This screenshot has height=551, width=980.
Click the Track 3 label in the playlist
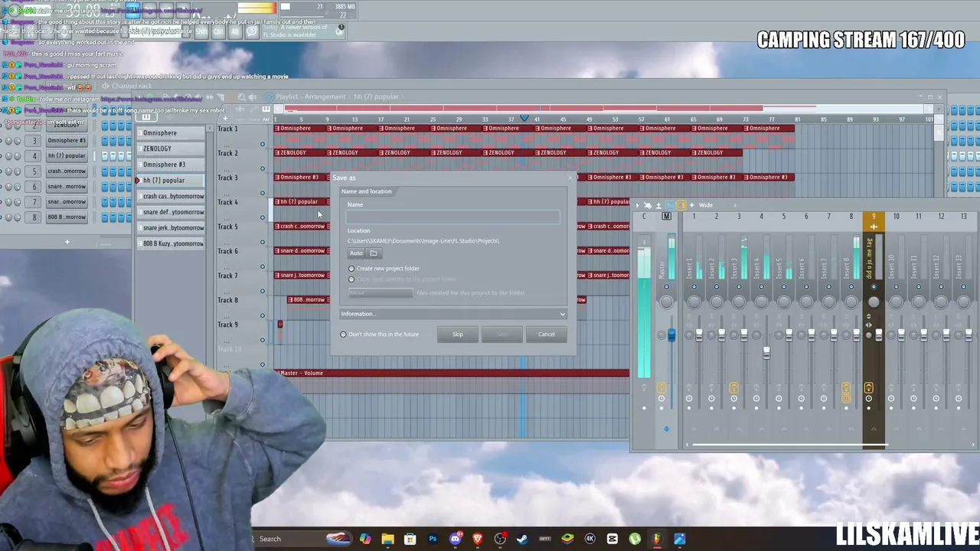(227, 178)
